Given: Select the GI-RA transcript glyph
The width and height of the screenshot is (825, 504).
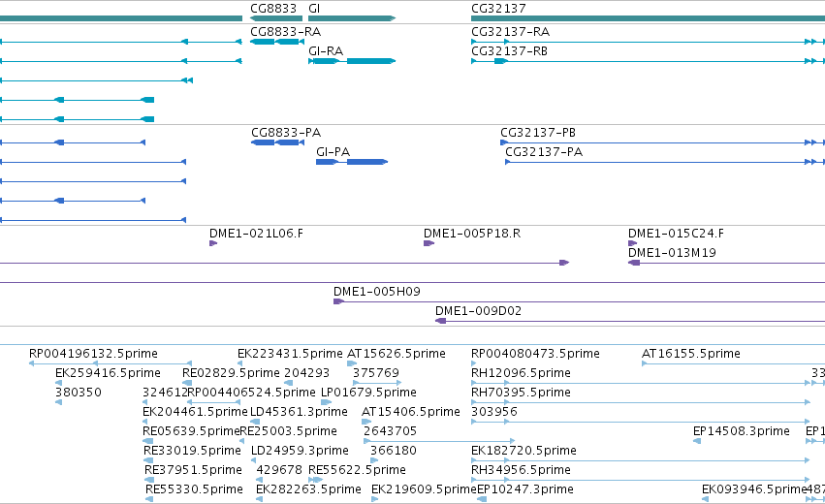Looking at the screenshot, I should (352, 61).
